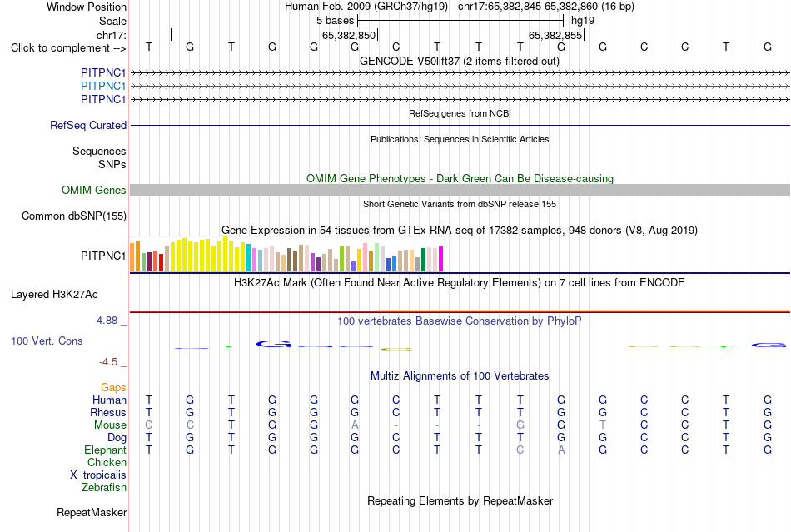Select the Chicken alignment row label

tap(107, 462)
